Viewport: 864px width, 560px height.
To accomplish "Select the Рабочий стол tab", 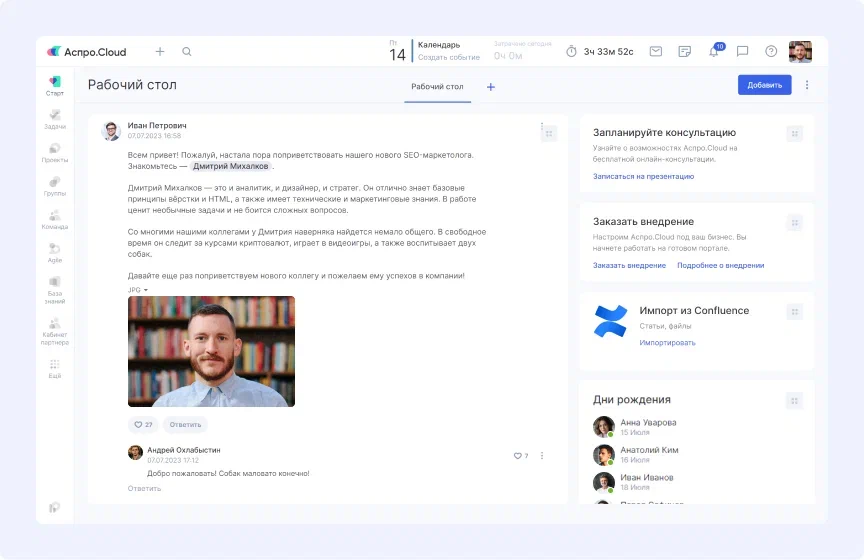I will [x=438, y=87].
